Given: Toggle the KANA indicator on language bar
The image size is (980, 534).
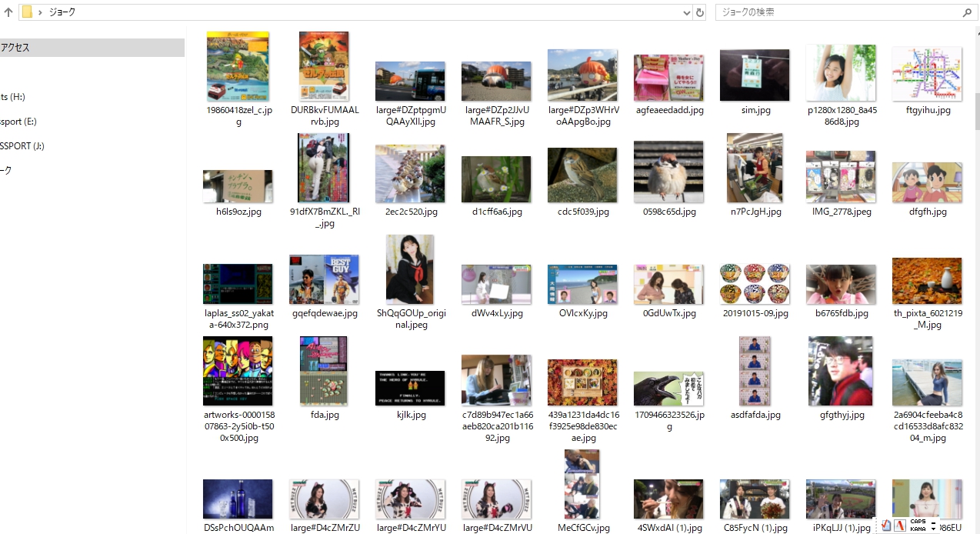Looking at the screenshot, I should click(x=918, y=529).
